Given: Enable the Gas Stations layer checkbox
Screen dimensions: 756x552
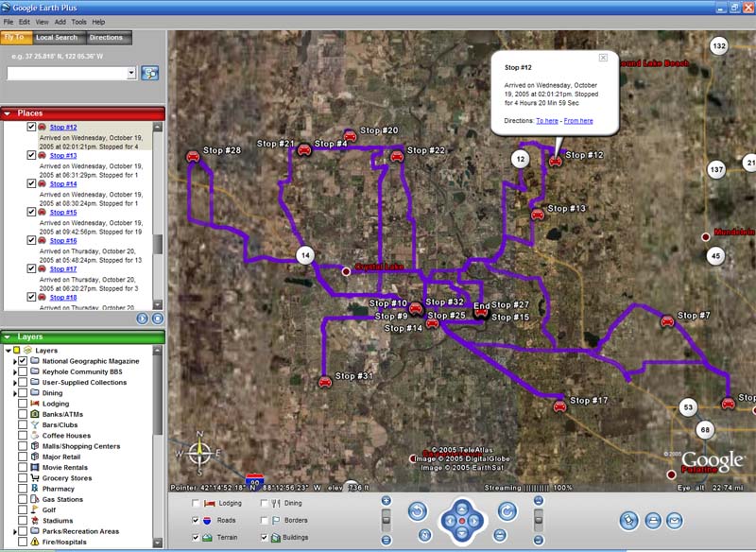Looking at the screenshot, I should (x=23, y=499).
